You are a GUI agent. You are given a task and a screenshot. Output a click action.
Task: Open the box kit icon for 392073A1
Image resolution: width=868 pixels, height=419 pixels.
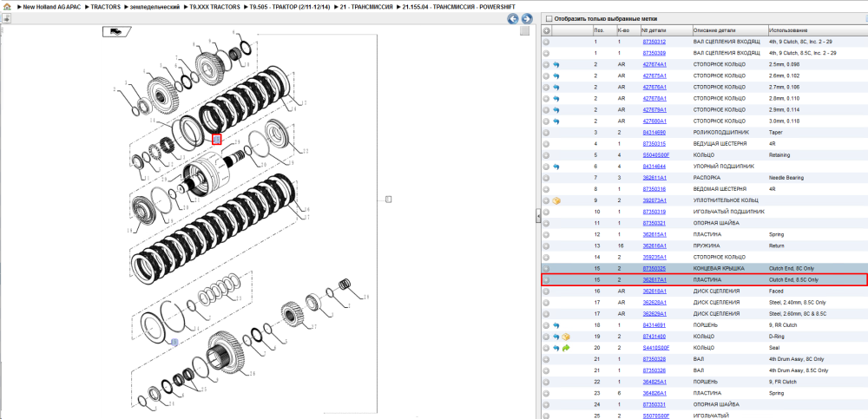[556, 200]
